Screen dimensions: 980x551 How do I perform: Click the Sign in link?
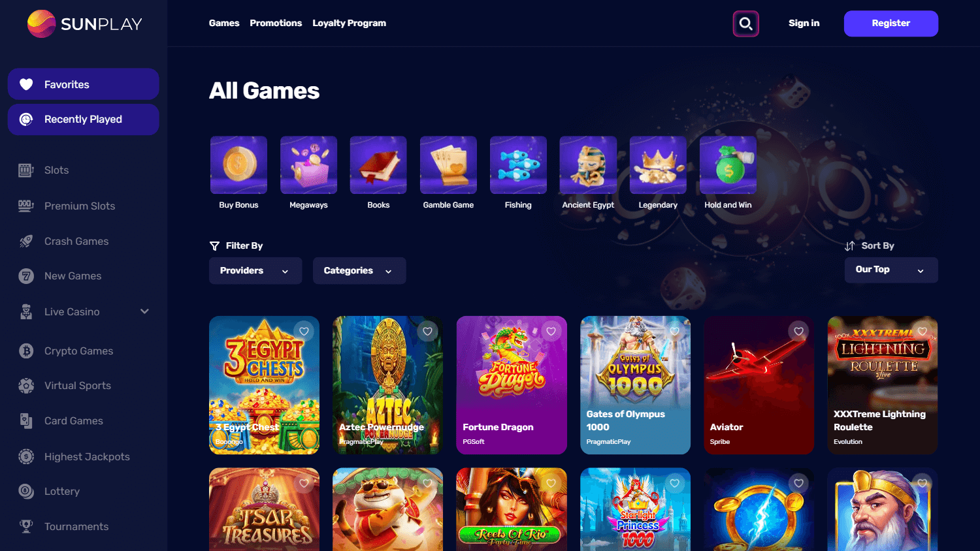click(x=804, y=23)
